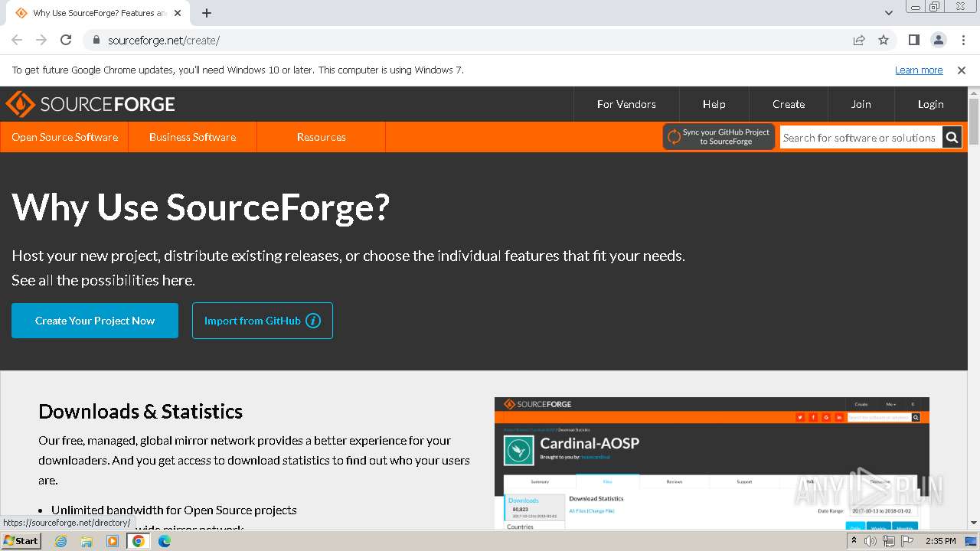The image size is (980, 551).
Task: Click the padlock site info icon
Action: (x=96, y=40)
